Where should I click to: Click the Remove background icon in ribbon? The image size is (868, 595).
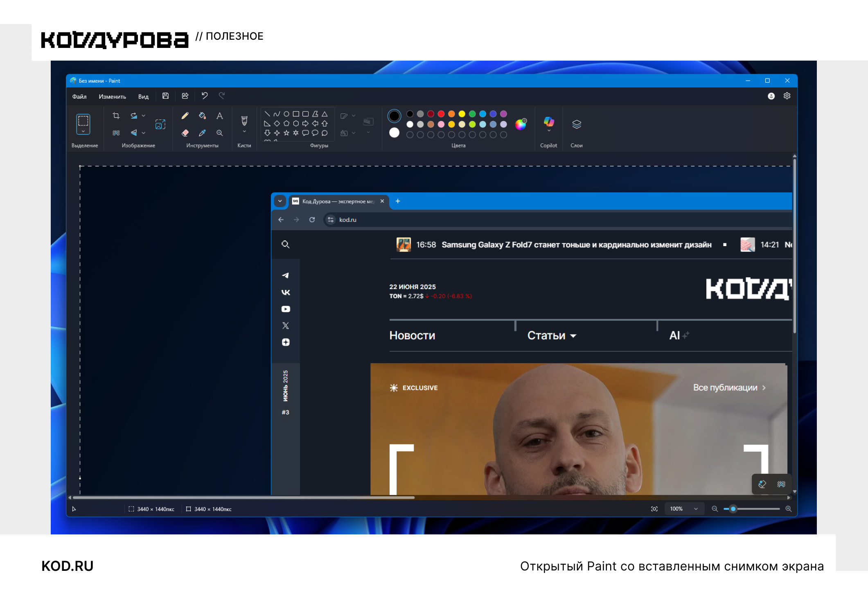pos(116,133)
